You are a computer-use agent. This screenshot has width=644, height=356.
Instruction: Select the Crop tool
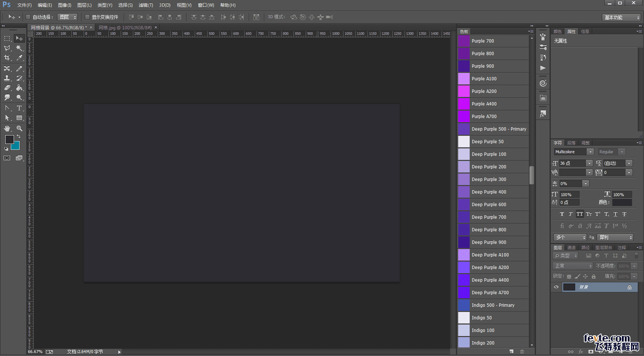(x=7, y=58)
